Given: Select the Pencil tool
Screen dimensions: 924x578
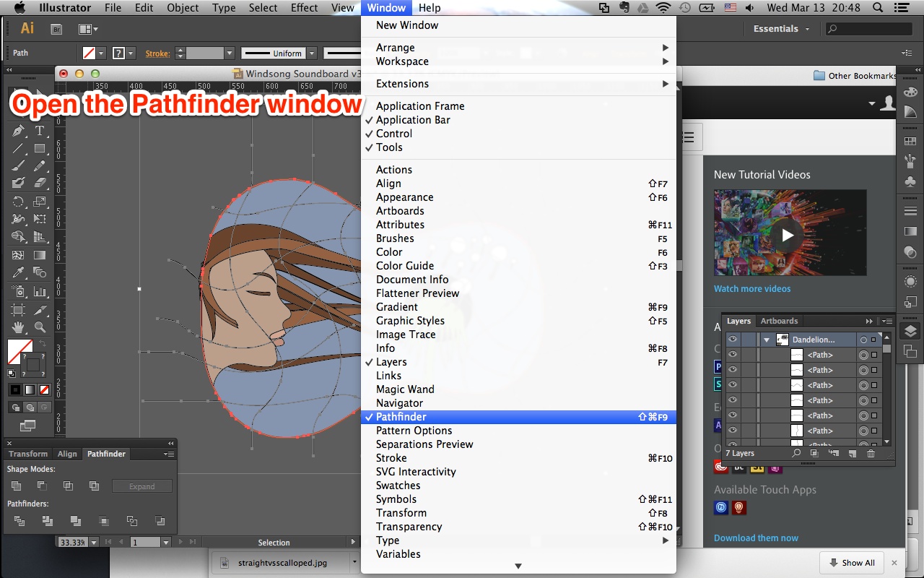Looking at the screenshot, I should tap(40, 165).
